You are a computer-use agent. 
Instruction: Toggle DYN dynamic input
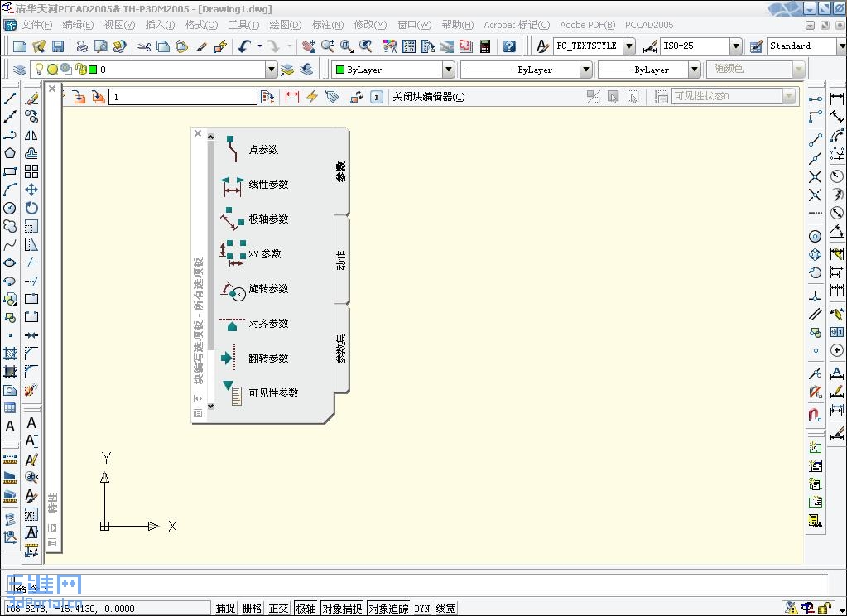tap(422, 609)
